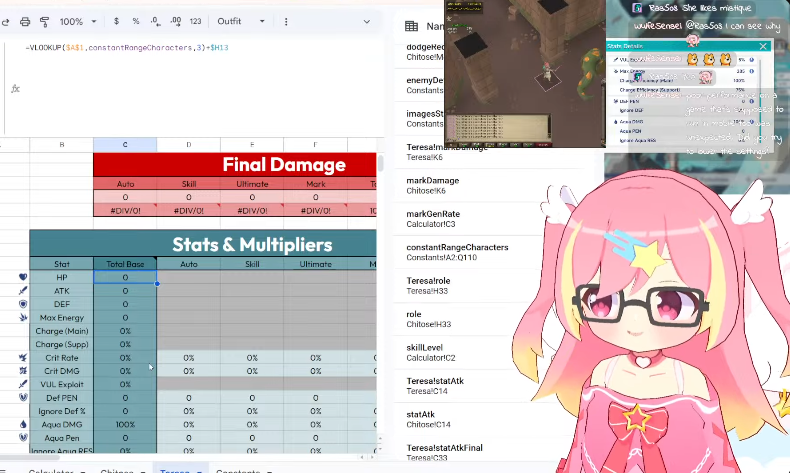Viewport: 790px width, 473px height.
Task: Select the Total Base header cell
Action: [125, 264]
